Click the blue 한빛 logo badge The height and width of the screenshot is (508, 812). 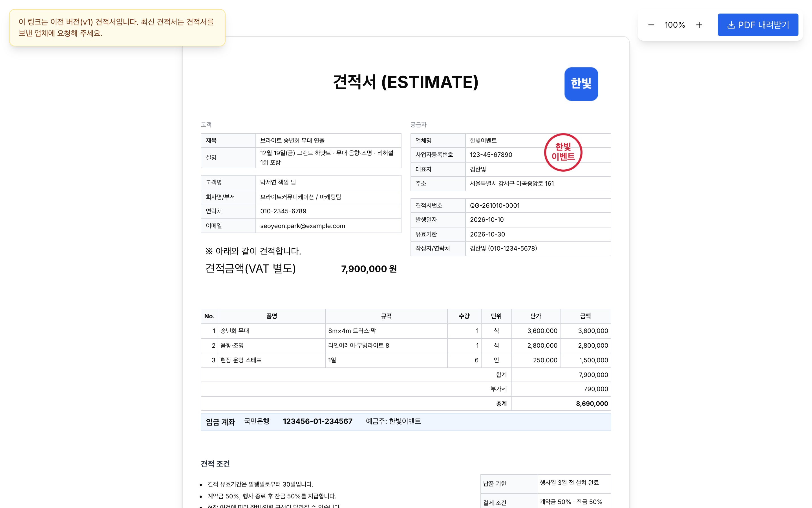coord(581,84)
